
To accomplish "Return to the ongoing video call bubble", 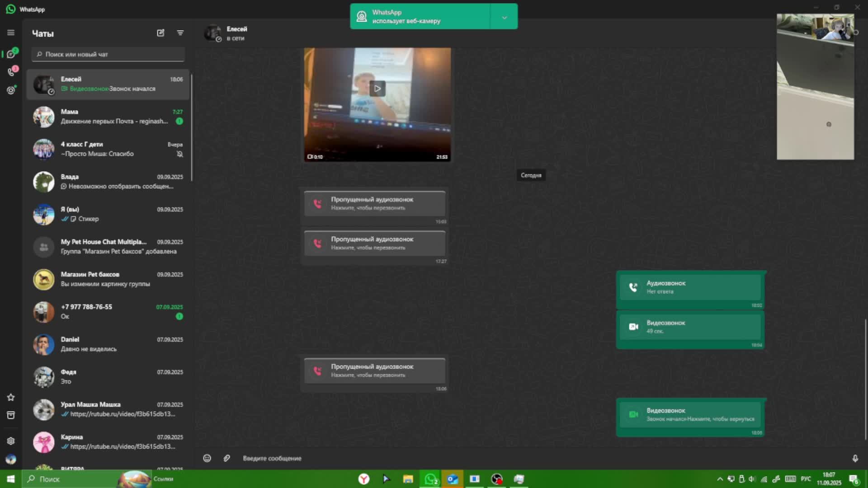I will [x=690, y=414].
